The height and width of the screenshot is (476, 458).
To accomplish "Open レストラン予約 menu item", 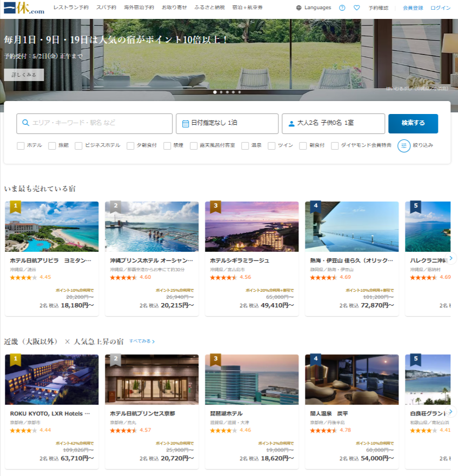I will [71, 8].
